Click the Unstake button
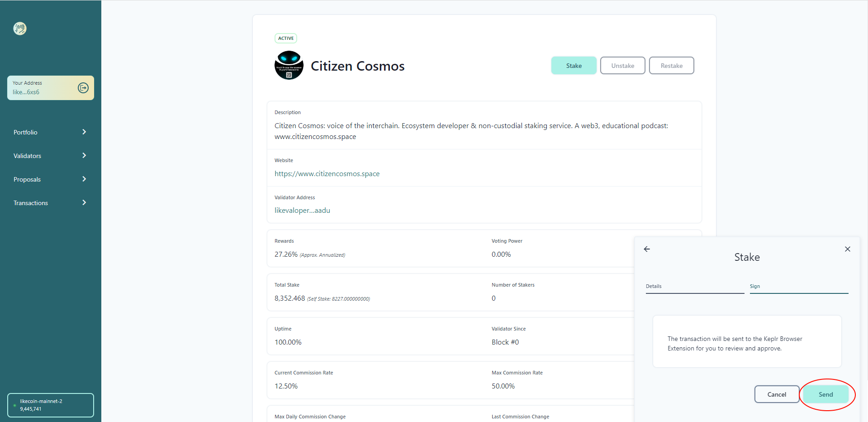This screenshot has height=422, width=868. [x=623, y=66]
